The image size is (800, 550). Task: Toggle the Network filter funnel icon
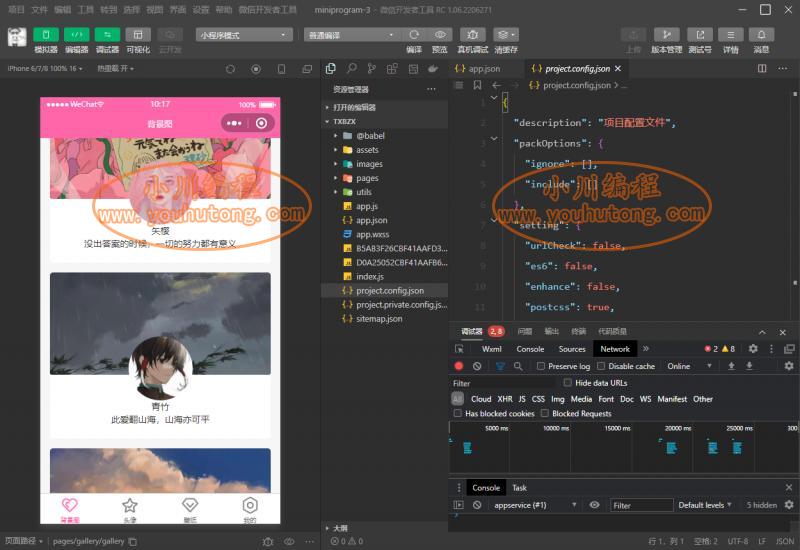[501, 366]
